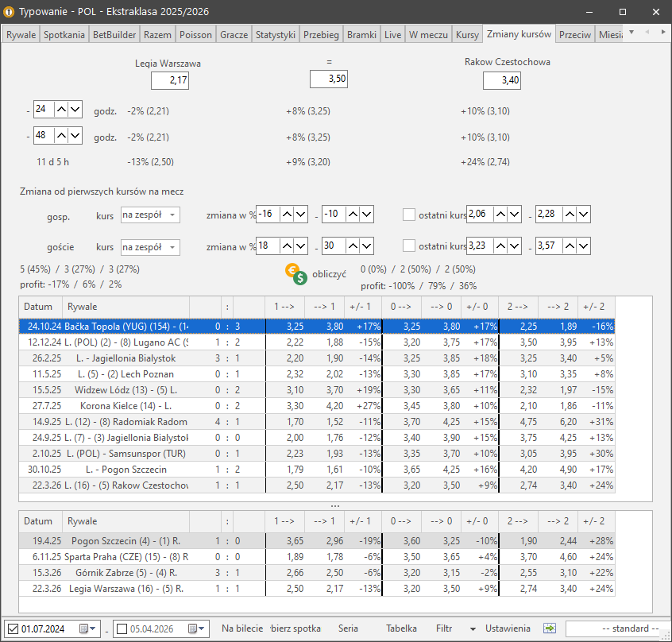Tick the gosp. 'ostatni kurs' checkbox
Screen dimensions: 672x642
409,215
